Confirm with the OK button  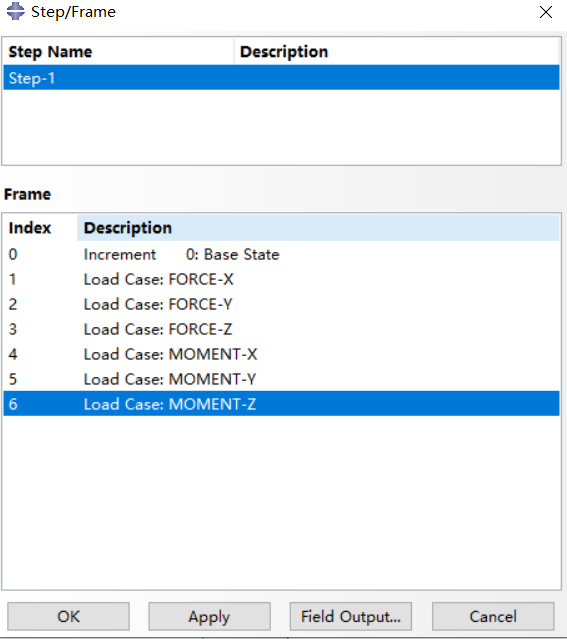68,616
